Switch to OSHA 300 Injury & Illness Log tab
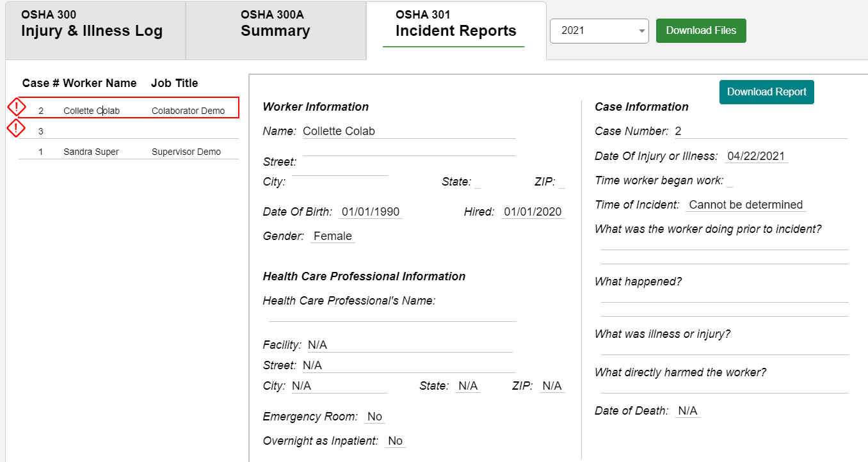Image resolution: width=868 pixels, height=462 pixels. pyautogui.click(x=95, y=31)
